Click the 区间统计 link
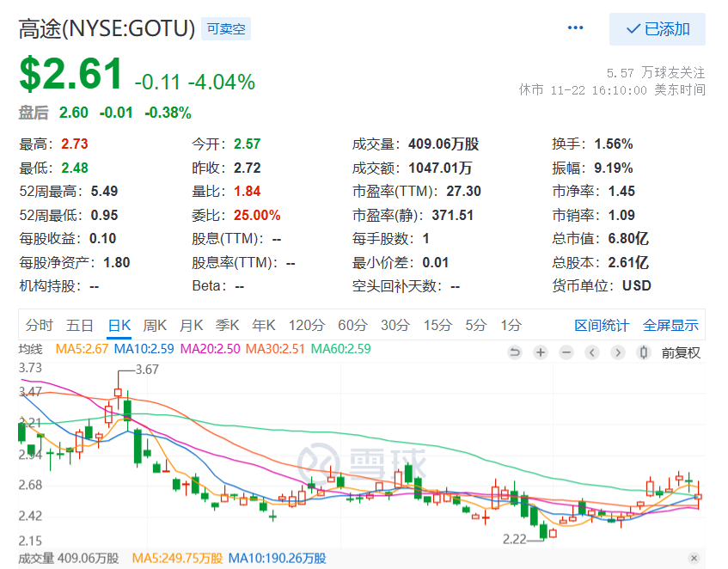The image size is (728, 569). (x=602, y=325)
